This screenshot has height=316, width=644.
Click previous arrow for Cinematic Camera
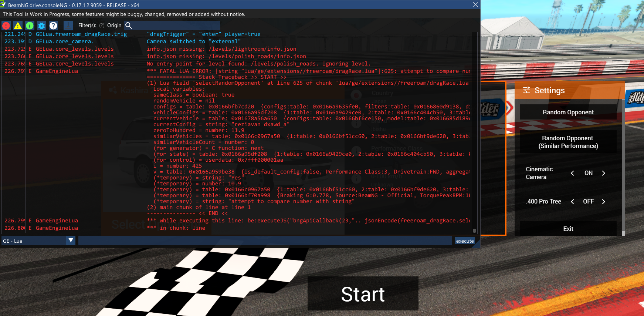(572, 173)
